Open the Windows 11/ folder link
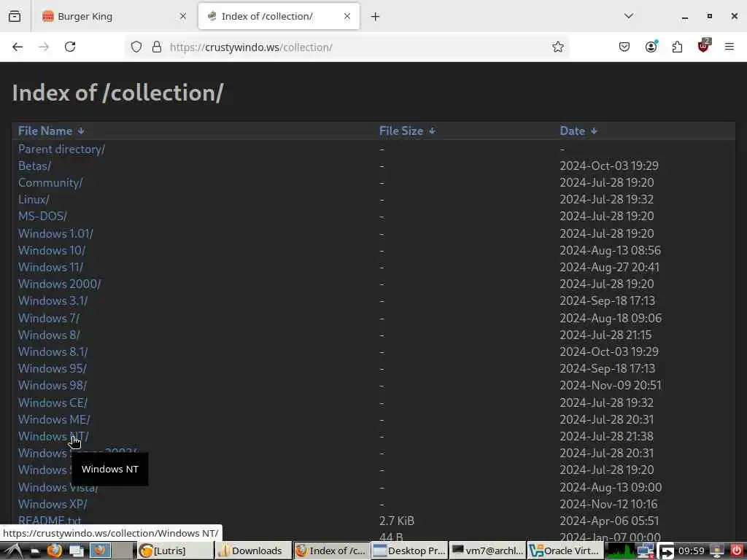 (50, 267)
